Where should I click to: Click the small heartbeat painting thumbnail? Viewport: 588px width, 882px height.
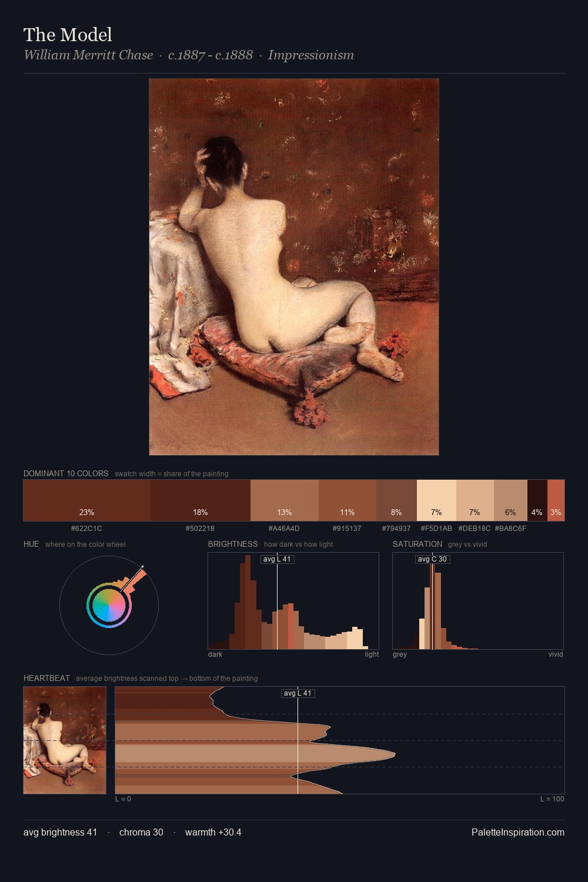tap(65, 740)
